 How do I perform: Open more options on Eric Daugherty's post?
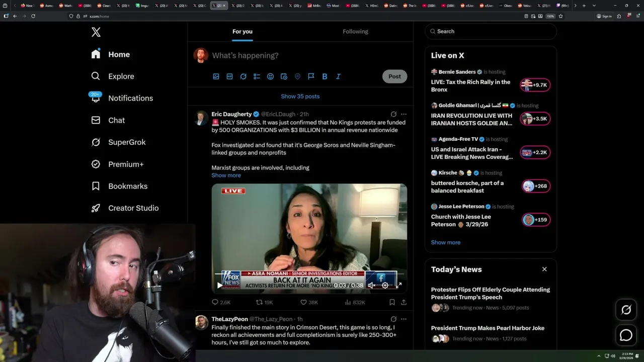(404, 114)
